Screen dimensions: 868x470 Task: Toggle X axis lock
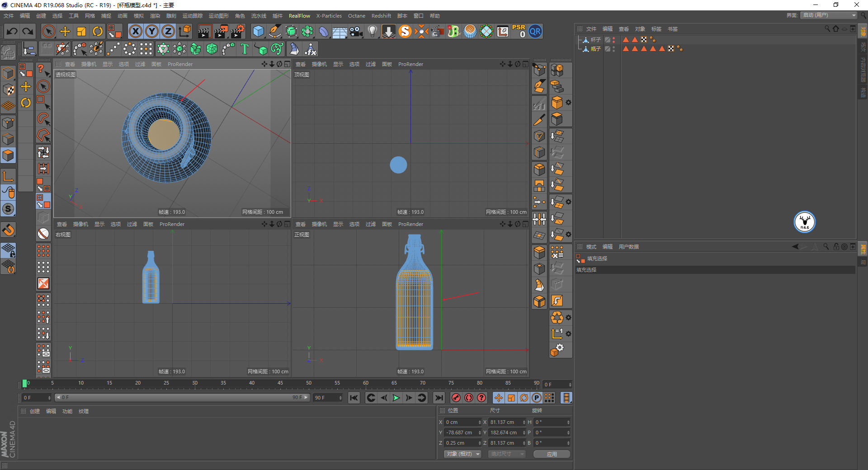point(135,31)
